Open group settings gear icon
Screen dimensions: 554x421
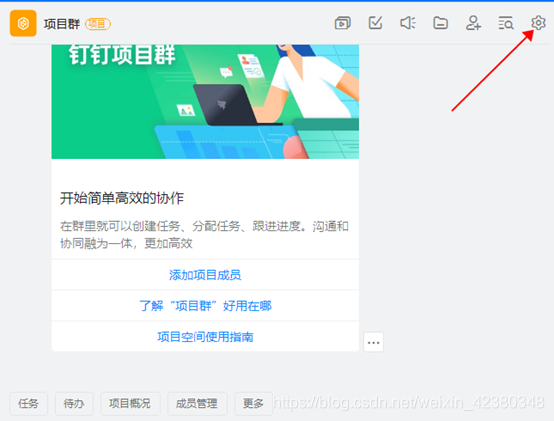(x=538, y=23)
